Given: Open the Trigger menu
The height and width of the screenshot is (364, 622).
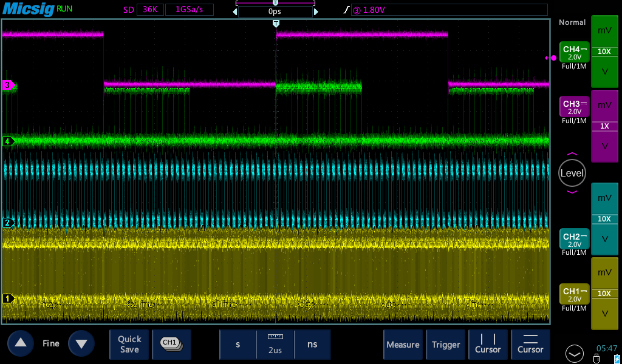Looking at the screenshot, I should [446, 344].
